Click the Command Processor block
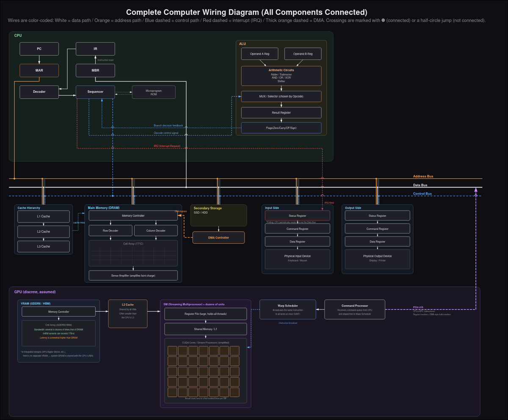The height and width of the screenshot is (420, 508). pos(355,309)
